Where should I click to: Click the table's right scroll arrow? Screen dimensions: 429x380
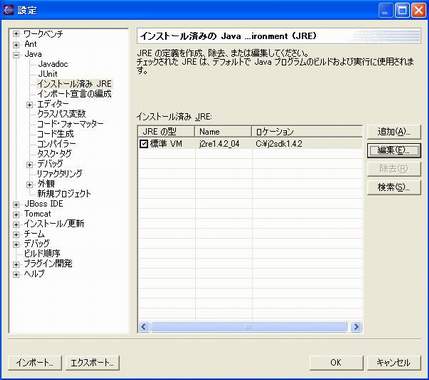356,327
